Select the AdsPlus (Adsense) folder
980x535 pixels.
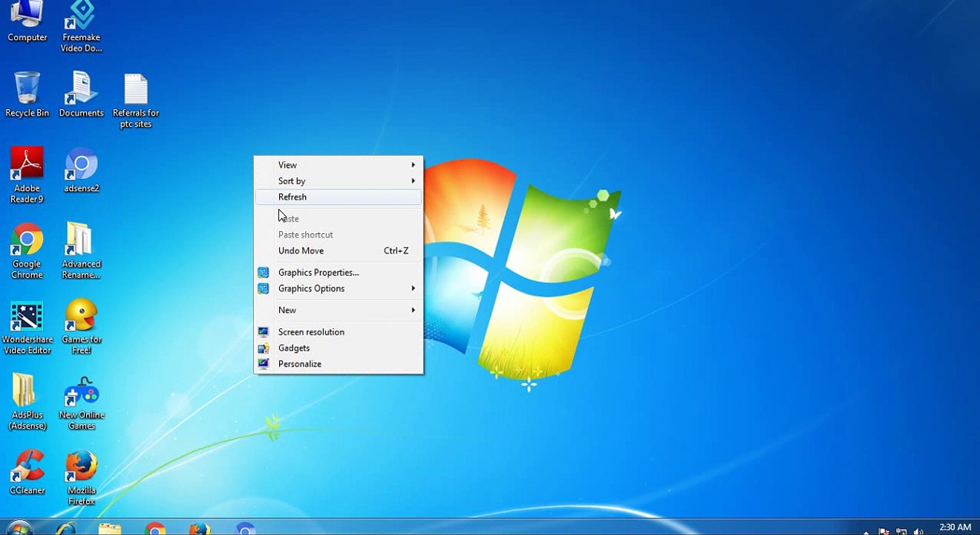point(27,403)
